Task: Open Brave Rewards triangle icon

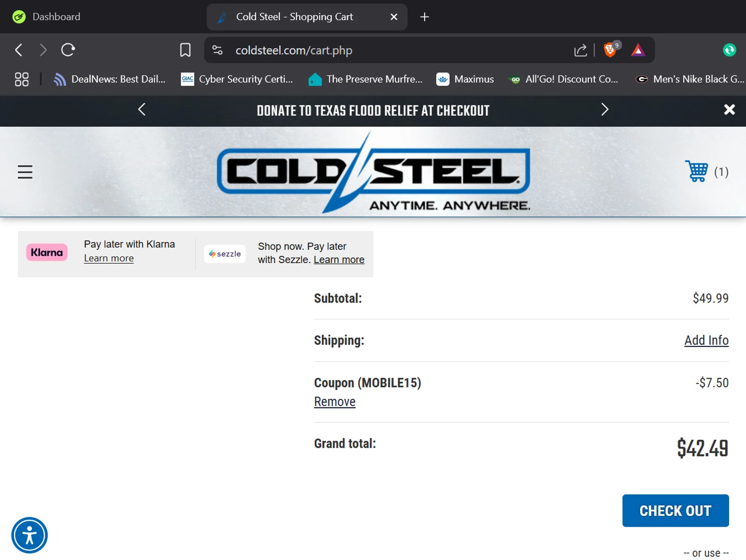Action: tap(638, 50)
